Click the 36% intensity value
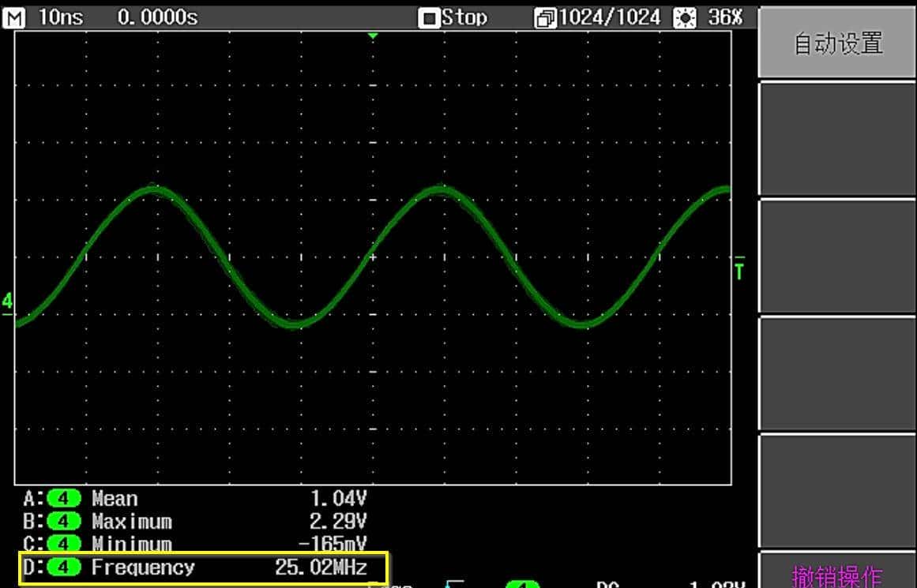 pos(725,17)
